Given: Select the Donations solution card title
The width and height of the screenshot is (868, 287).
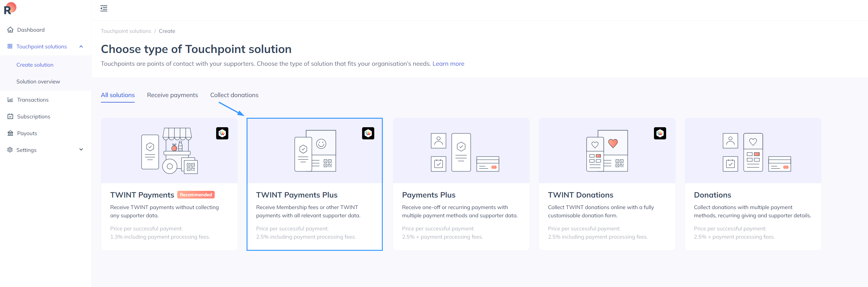Looking at the screenshot, I should point(712,195).
